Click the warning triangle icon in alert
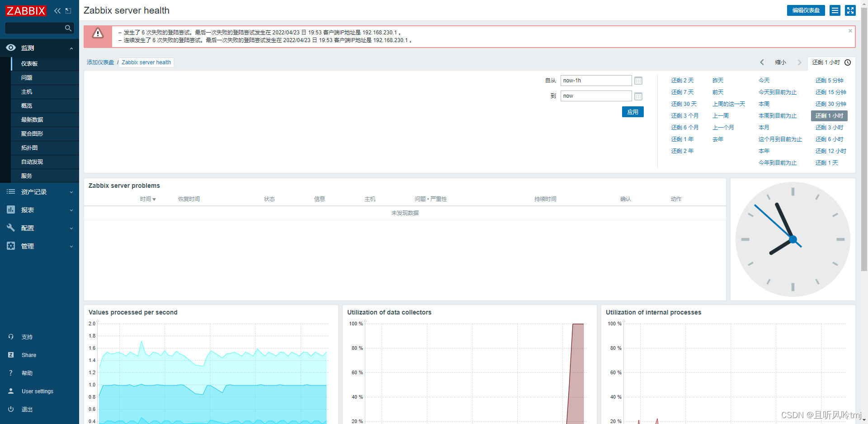 [x=98, y=33]
